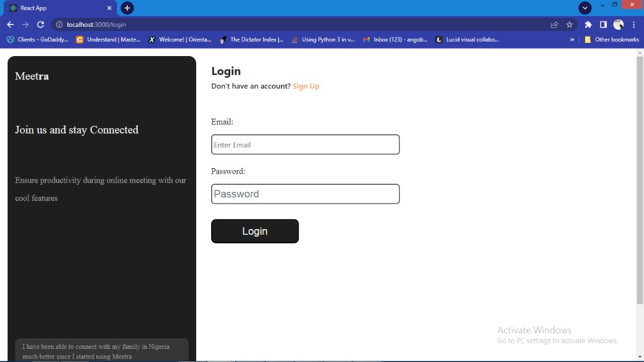
Task: Open the tab search dropdown arrow
Action: (x=585, y=8)
